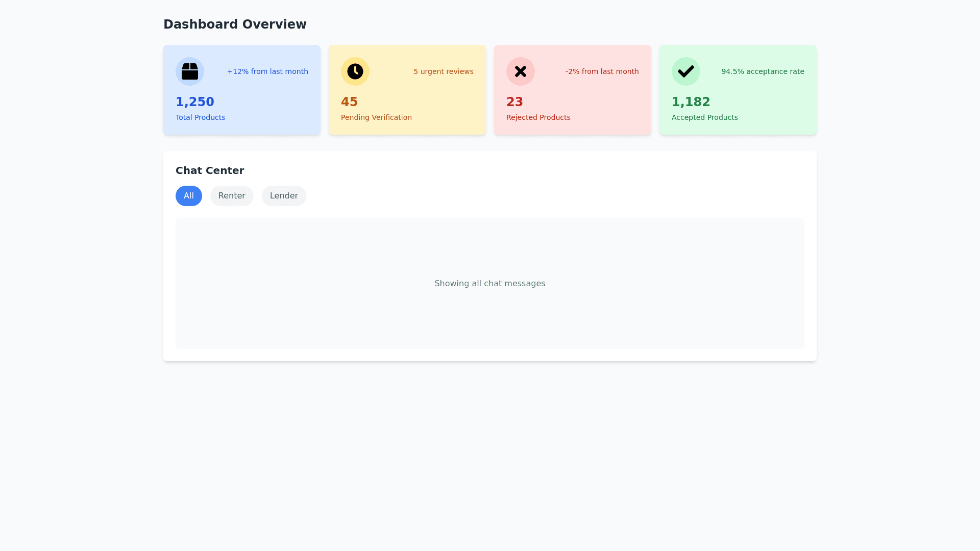Click the Accepted Products label

coord(704,117)
